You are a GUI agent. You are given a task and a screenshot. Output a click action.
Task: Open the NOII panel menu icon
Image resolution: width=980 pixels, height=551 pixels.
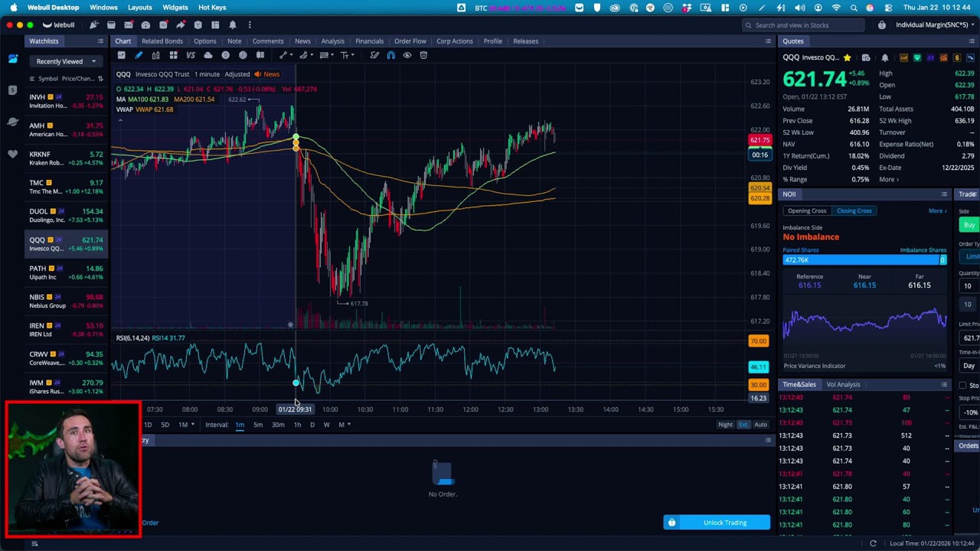pyautogui.click(x=944, y=194)
